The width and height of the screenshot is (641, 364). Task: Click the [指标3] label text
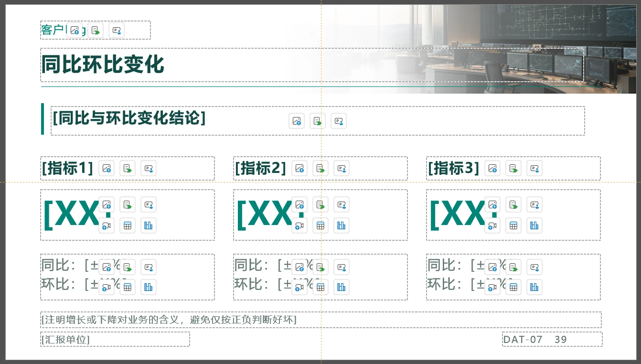click(x=453, y=168)
